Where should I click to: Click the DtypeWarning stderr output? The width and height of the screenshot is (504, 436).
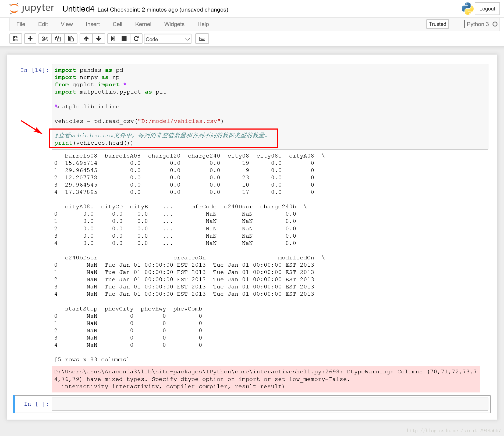coord(266,379)
